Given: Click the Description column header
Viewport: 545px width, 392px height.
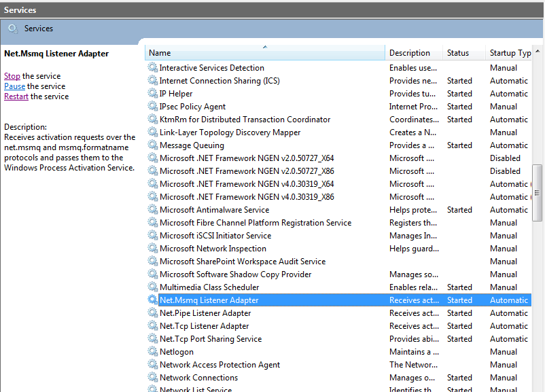Looking at the screenshot, I should [x=411, y=52].
